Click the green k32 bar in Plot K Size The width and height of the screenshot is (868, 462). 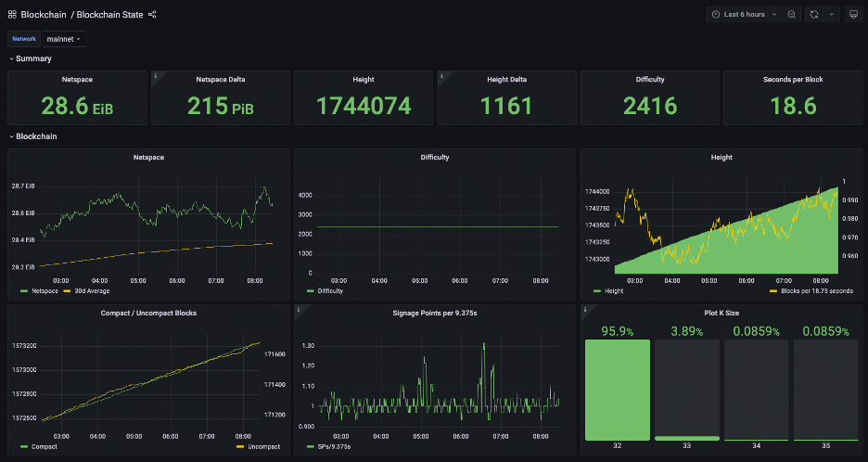click(617, 390)
